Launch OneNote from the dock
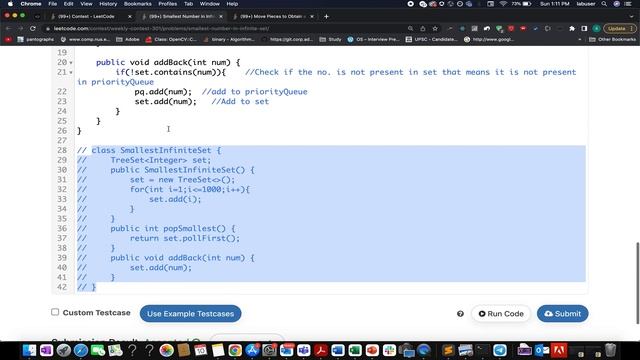This screenshot has width=640, height=360. (x=47, y=350)
